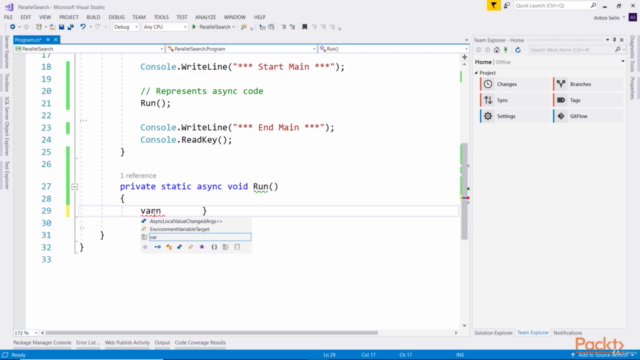This screenshot has width=640, height=360.
Task: Click the 1 reference CodeLens link
Action: click(x=138, y=176)
